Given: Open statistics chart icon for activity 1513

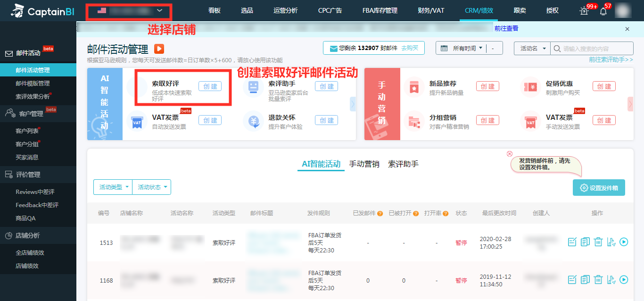Looking at the screenshot, I should (x=611, y=242).
